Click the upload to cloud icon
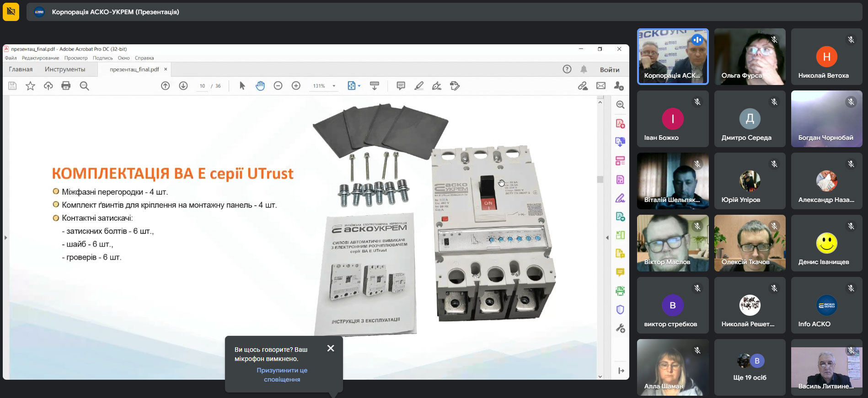 (x=48, y=86)
